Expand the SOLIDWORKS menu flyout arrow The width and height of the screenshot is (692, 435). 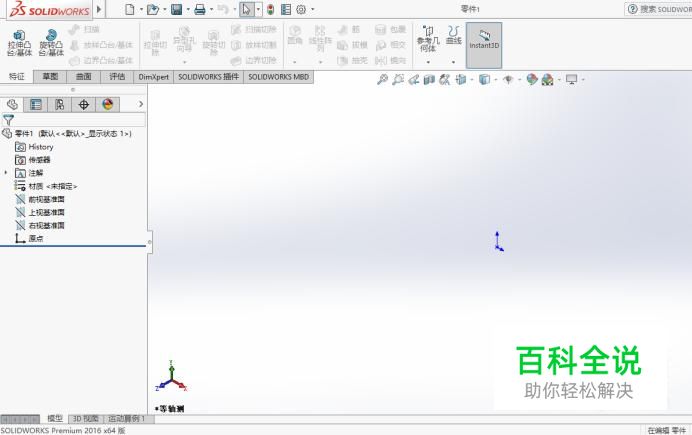(x=99, y=9)
